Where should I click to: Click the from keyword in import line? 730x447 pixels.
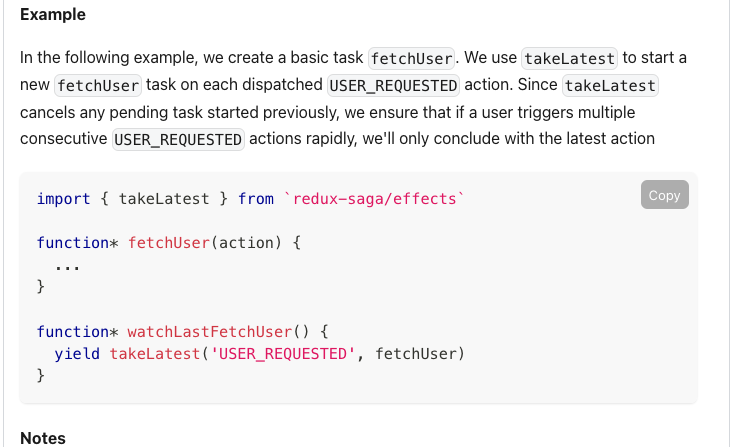pos(256,199)
